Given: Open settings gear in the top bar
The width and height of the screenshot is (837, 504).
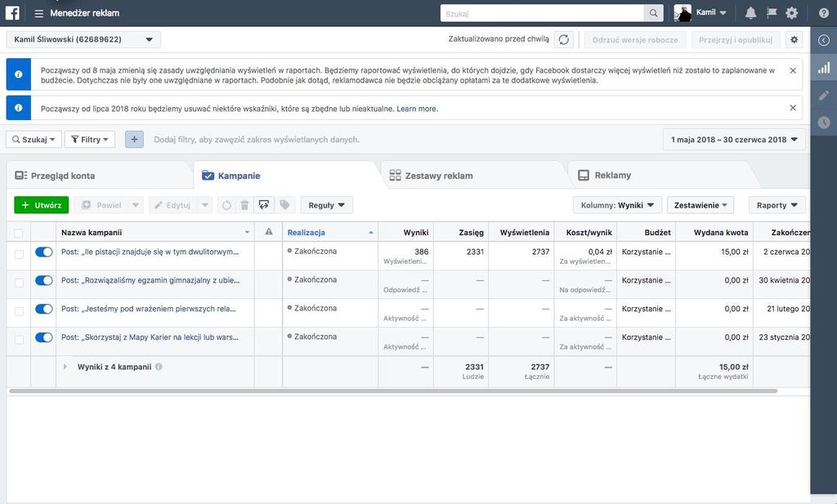Looking at the screenshot, I should 791,13.
